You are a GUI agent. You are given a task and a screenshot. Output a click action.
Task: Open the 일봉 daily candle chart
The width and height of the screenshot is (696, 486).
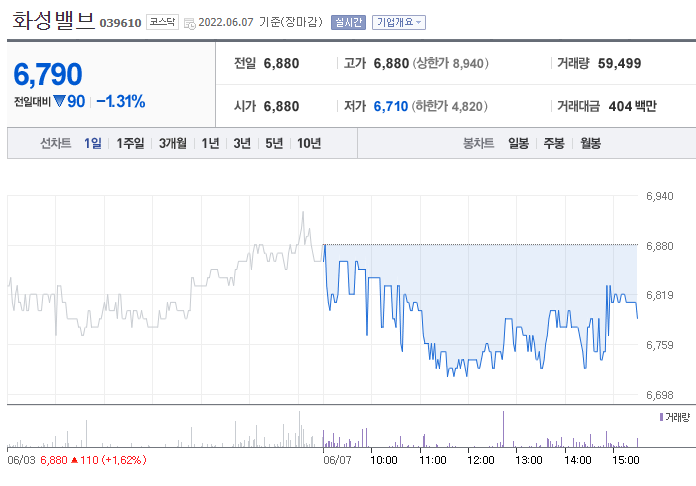pos(518,143)
